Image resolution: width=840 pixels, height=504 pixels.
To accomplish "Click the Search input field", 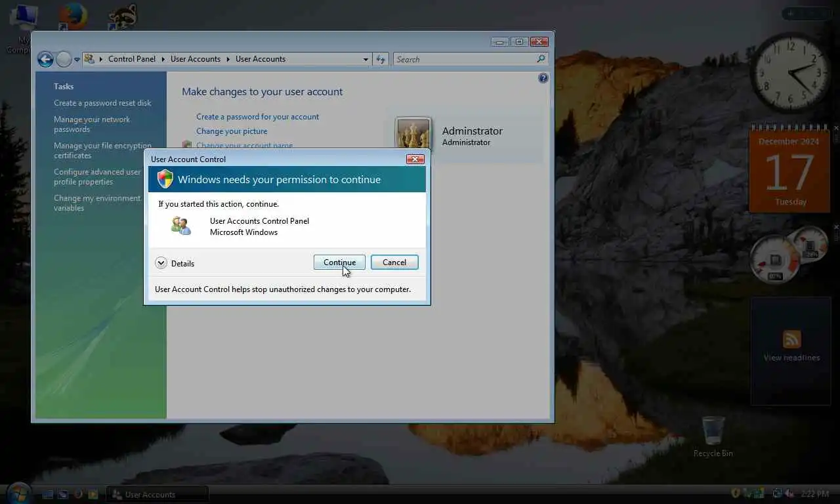I will click(x=465, y=59).
